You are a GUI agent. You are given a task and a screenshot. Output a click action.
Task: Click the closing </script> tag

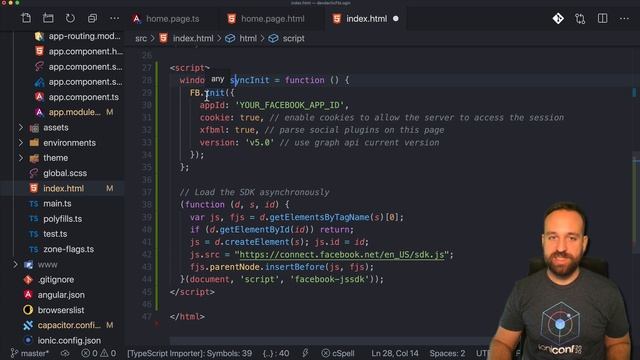192,292
